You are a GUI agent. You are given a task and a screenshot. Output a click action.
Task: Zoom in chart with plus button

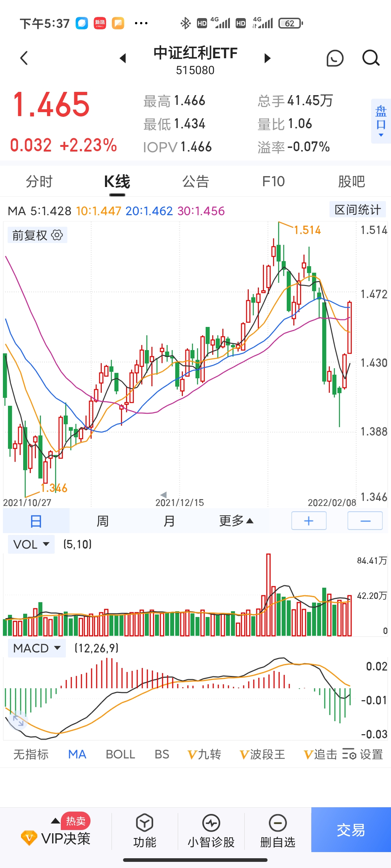(309, 521)
